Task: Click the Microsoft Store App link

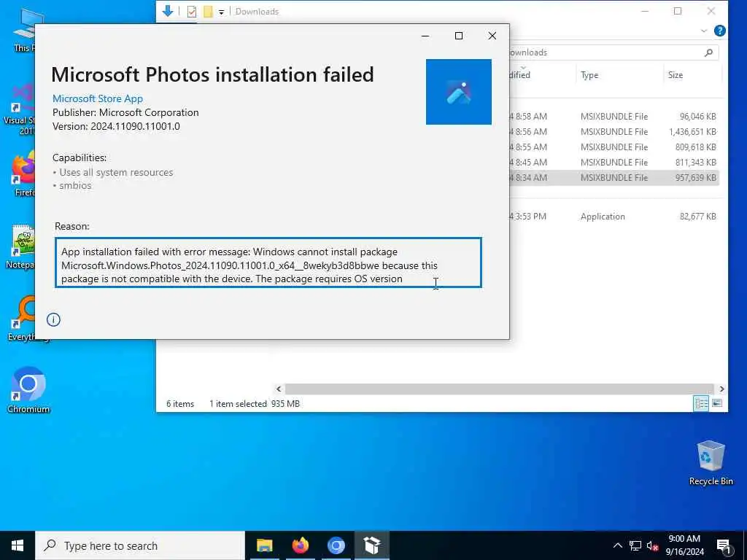Action: pos(98,98)
